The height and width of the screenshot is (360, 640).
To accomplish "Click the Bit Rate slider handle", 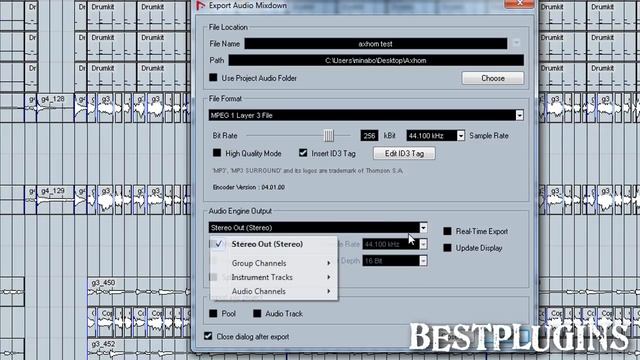I will 329,136.
